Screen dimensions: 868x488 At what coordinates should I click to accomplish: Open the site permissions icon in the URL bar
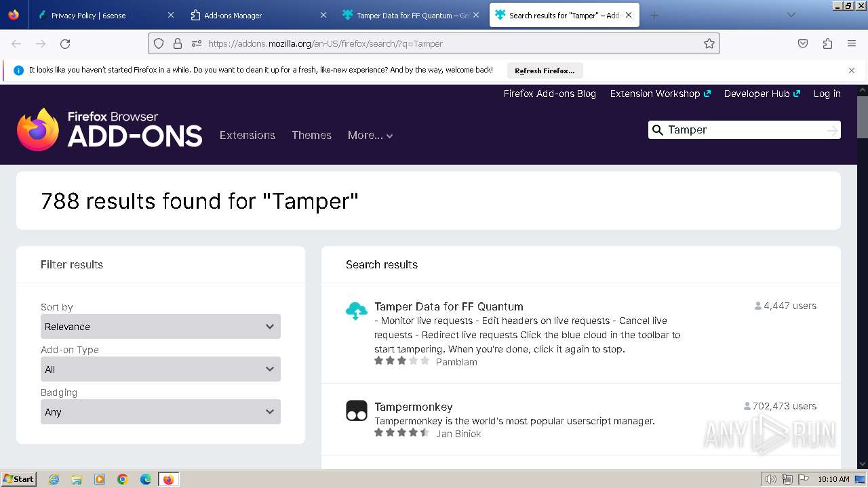pos(197,43)
